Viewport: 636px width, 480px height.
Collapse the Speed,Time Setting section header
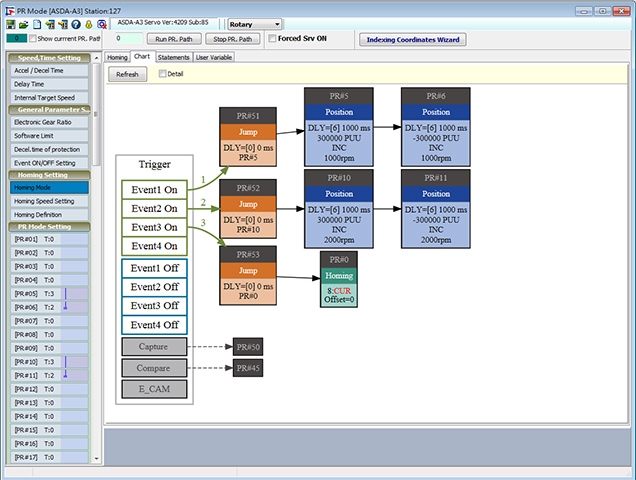pos(48,58)
